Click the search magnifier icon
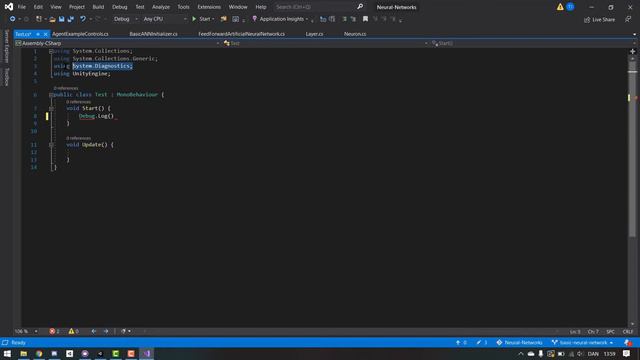The height and width of the screenshot is (360, 640). 360,7
